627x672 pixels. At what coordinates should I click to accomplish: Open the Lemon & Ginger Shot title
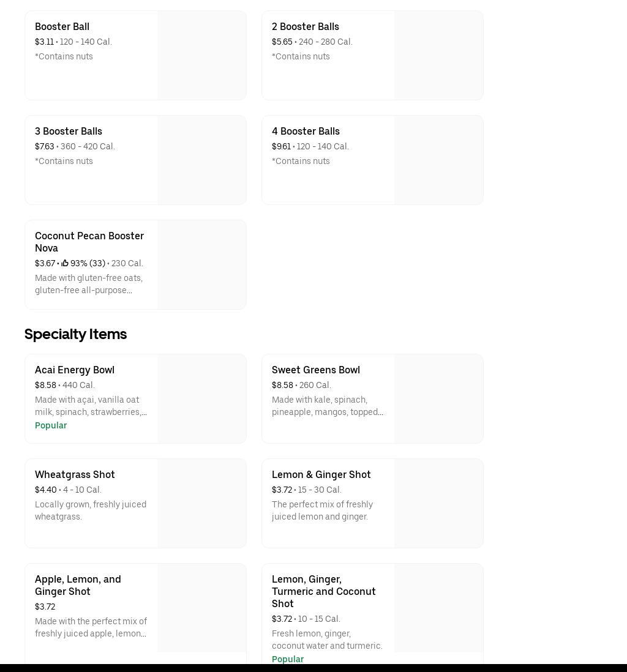[321, 474]
